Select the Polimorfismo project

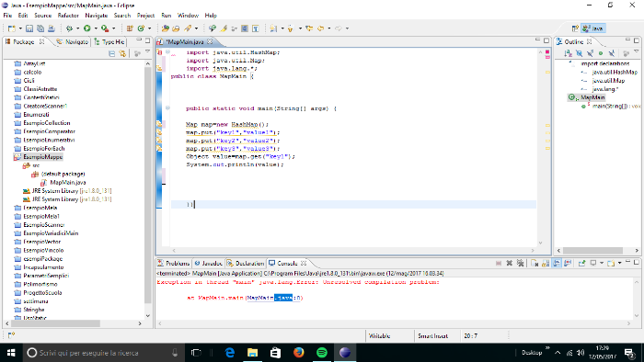coord(36,284)
